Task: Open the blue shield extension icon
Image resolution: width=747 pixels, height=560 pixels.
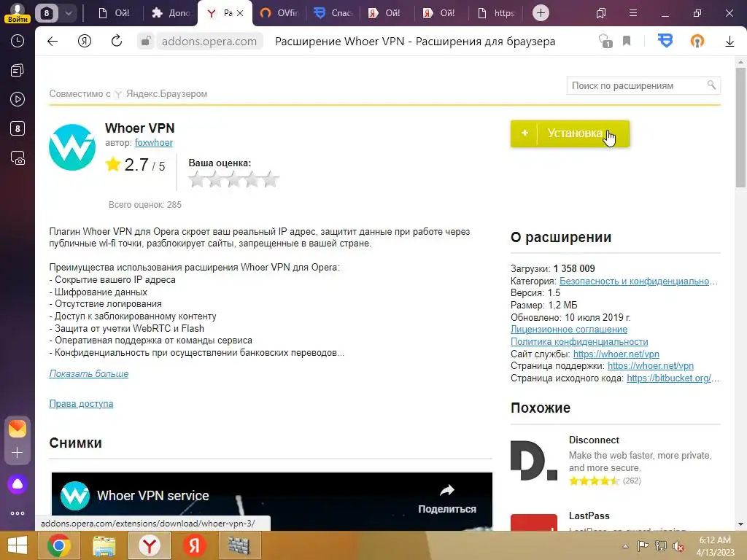Action: click(x=665, y=41)
